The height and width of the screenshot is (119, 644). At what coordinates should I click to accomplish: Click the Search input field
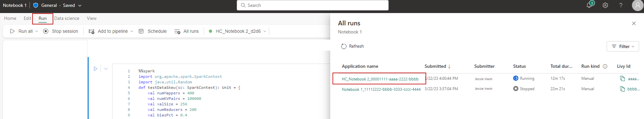click(313, 5)
